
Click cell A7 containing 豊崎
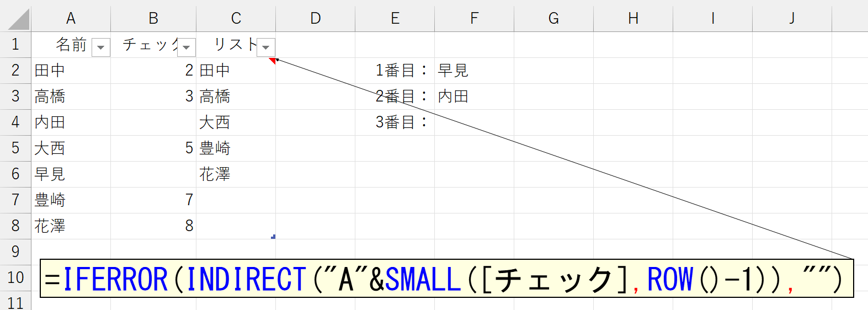[x=71, y=200]
